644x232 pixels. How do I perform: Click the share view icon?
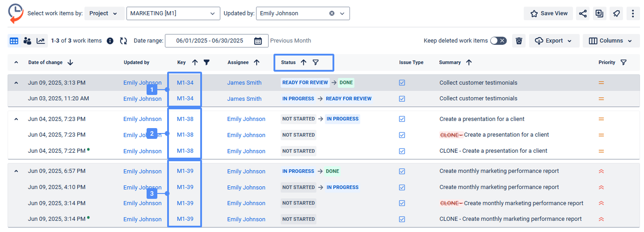point(583,13)
